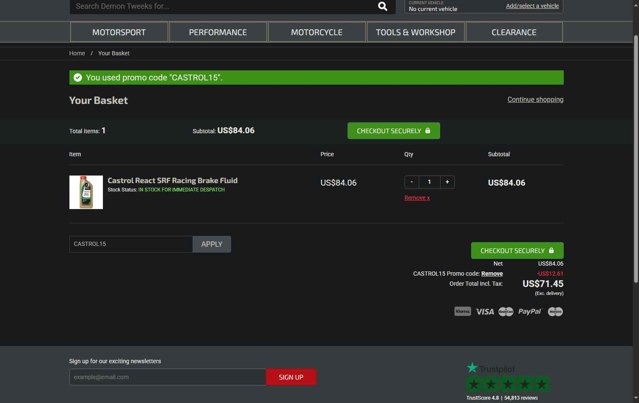
Task: Open Castrol brake fluid product thumbnail
Action: pyautogui.click(x=86, y=192)
